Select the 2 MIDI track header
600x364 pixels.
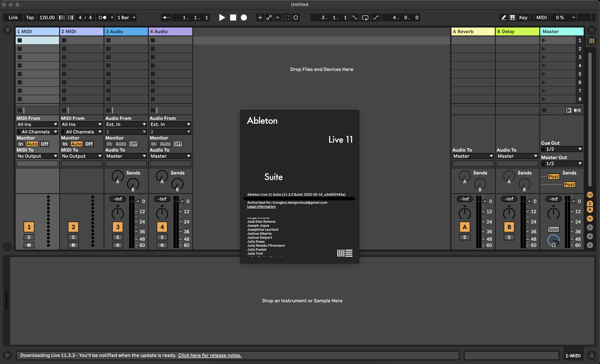click(82, 31)
